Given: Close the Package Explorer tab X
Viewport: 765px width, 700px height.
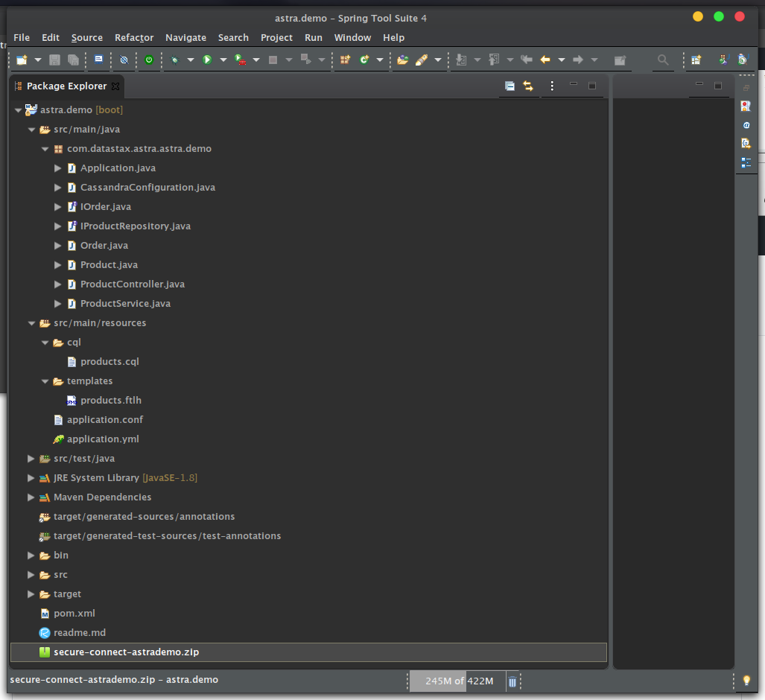Looking at the screenshot, I should (x=115, y=86).
